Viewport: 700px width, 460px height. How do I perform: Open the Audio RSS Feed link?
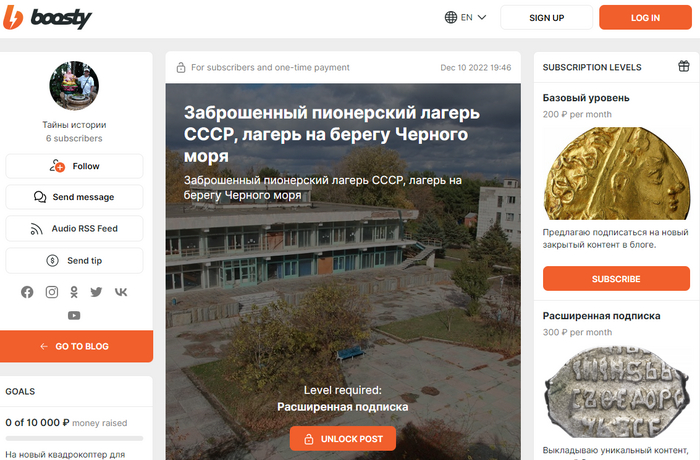point(74,229)
